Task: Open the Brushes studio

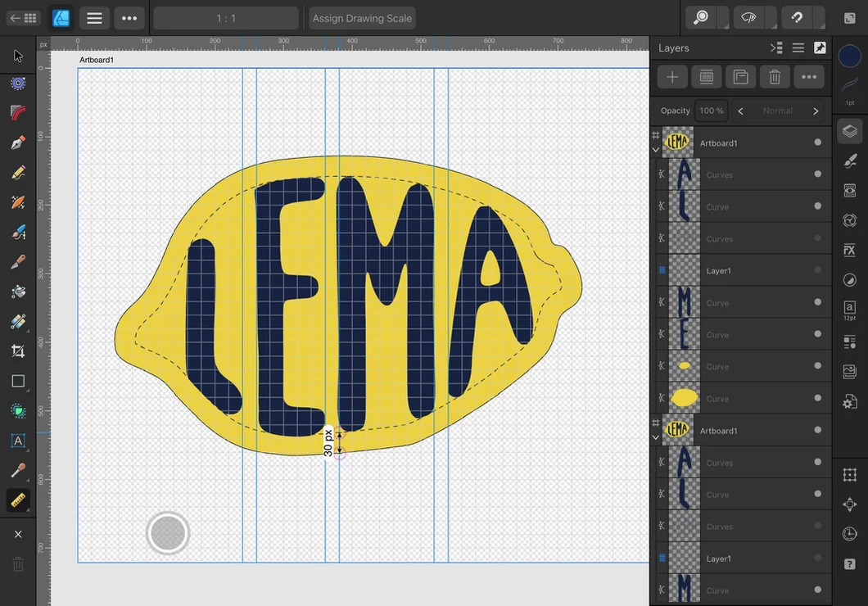Action: click(850, 161)
